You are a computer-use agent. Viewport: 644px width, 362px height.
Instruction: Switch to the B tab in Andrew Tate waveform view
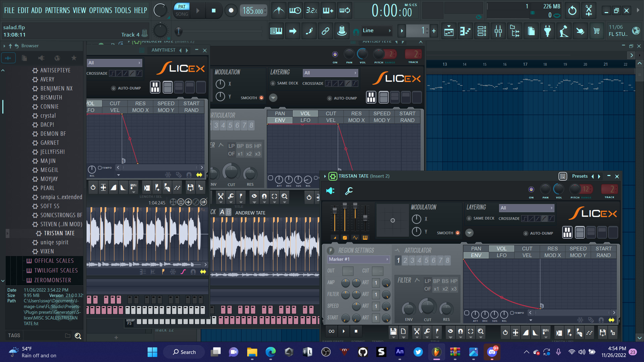[228, 212]
